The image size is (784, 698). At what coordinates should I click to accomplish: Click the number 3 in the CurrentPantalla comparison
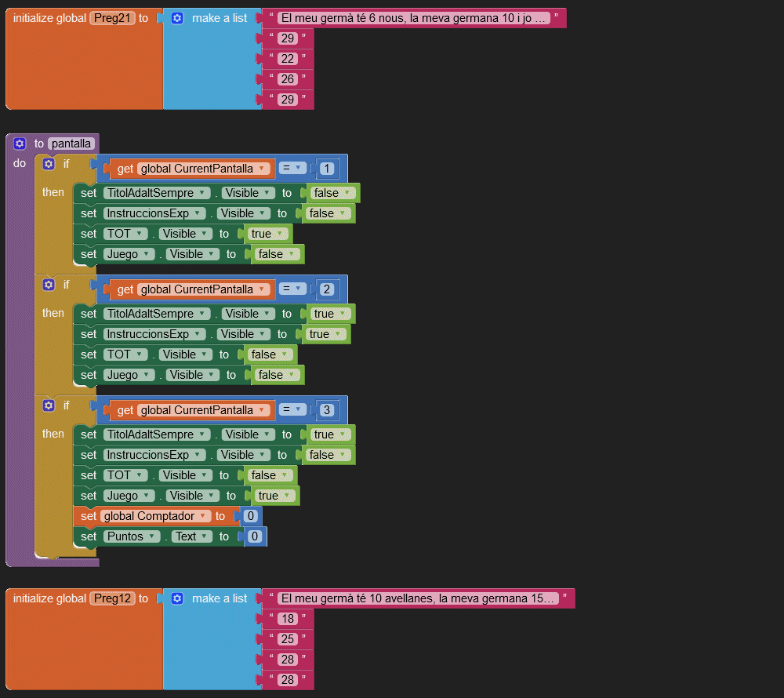point(327,410)
